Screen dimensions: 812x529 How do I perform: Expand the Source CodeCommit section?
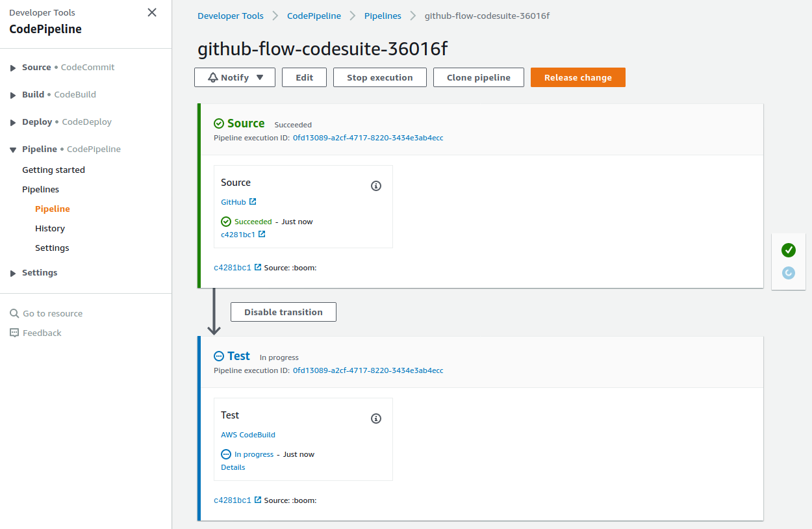[13, 68]
